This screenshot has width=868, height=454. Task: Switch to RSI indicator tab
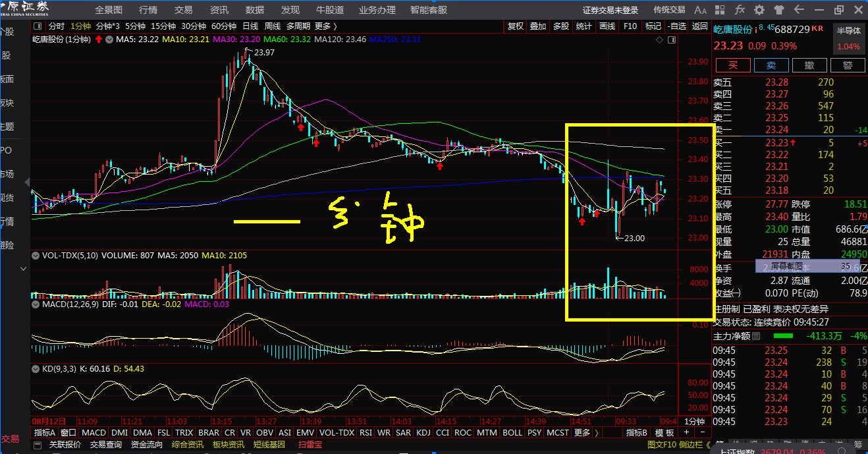pyautogui.click(x=366, y=433)
